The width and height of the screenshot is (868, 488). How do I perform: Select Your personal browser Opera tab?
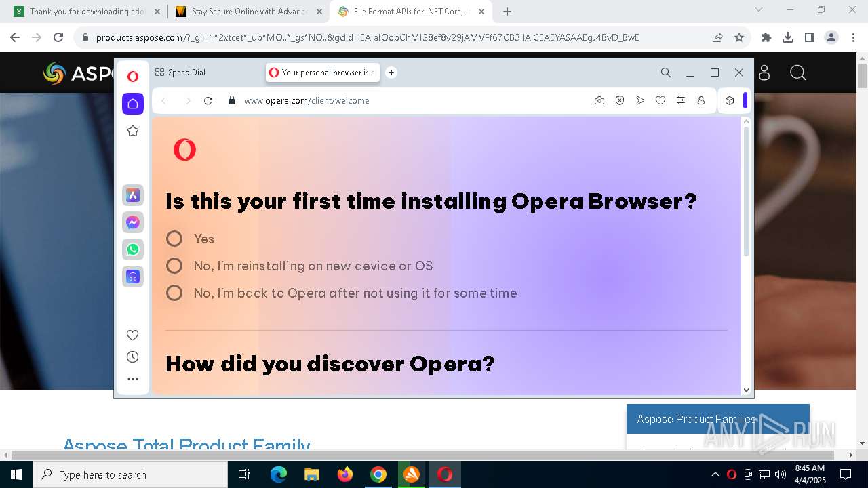click(x=323, y=73)
